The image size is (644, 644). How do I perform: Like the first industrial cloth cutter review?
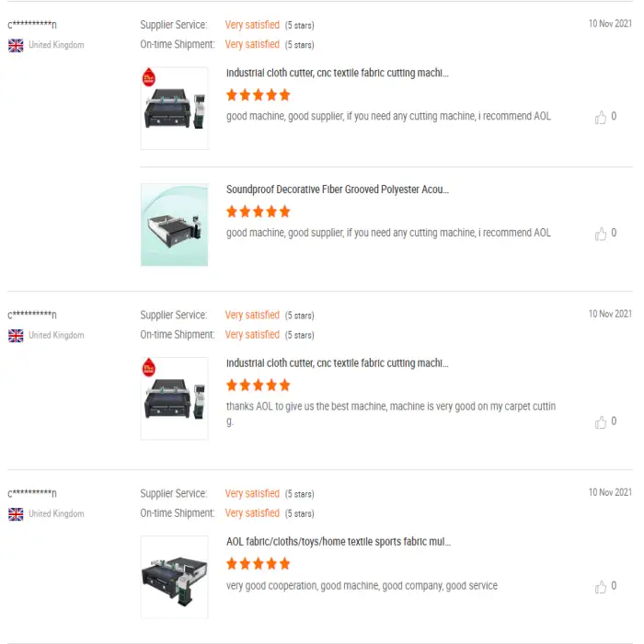(601, 117)
